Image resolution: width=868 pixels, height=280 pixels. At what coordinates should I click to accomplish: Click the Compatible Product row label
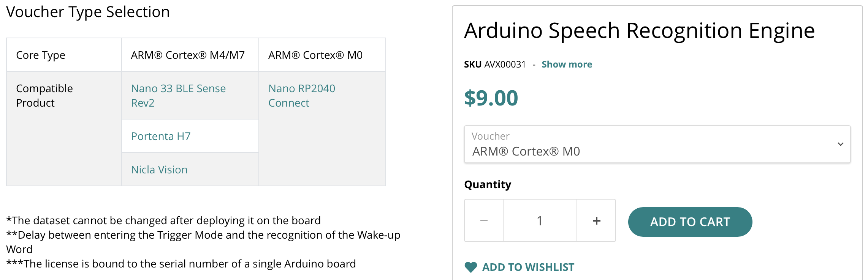pyautogui.click(x=44, y=96)
